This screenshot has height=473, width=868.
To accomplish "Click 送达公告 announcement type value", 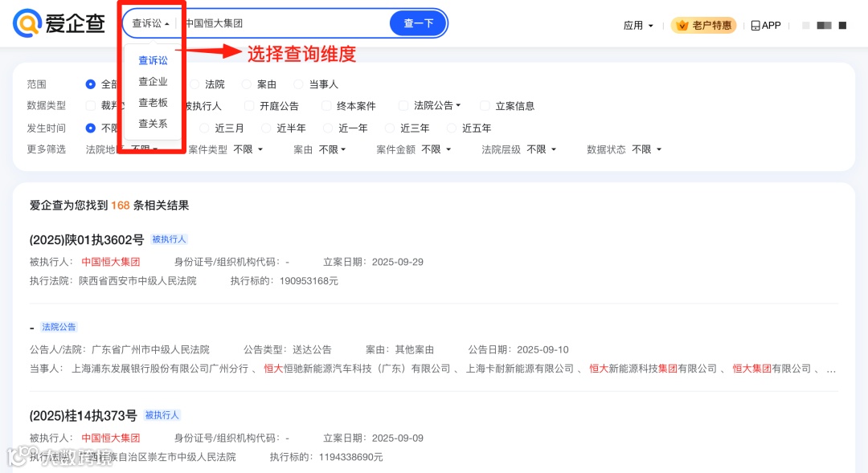I will (x=312, y=349).
